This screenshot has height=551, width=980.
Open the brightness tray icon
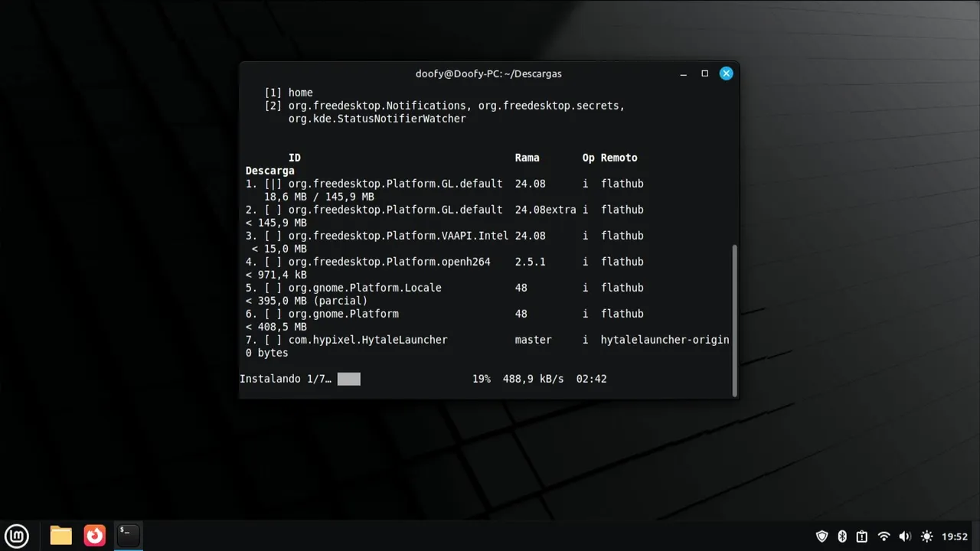pyautogui.click(x=926, y=536)
